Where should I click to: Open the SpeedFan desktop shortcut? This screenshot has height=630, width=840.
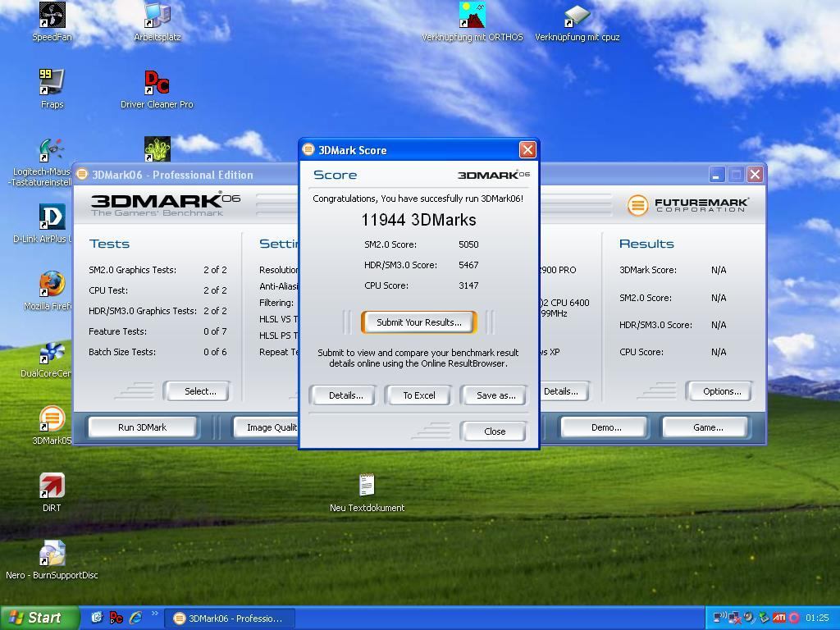pos(52,21)
